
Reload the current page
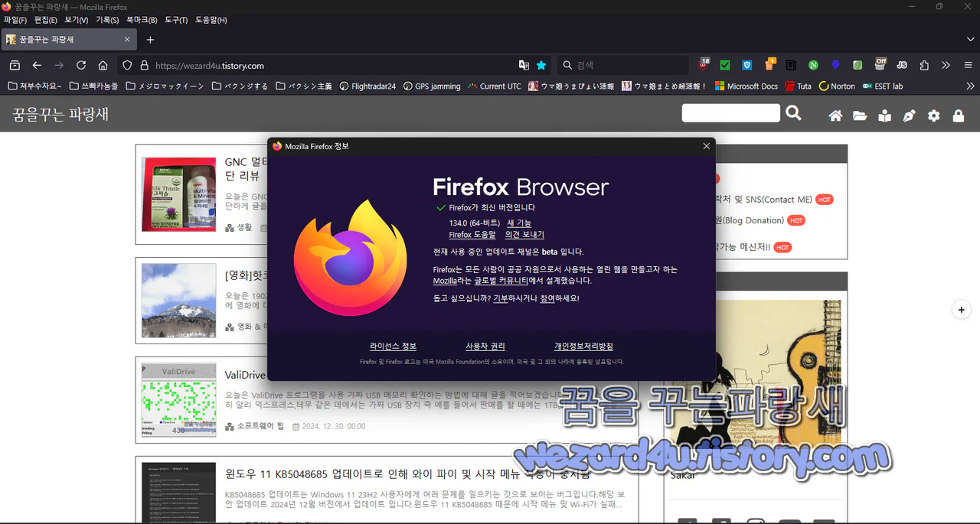(x=81, y=66)
